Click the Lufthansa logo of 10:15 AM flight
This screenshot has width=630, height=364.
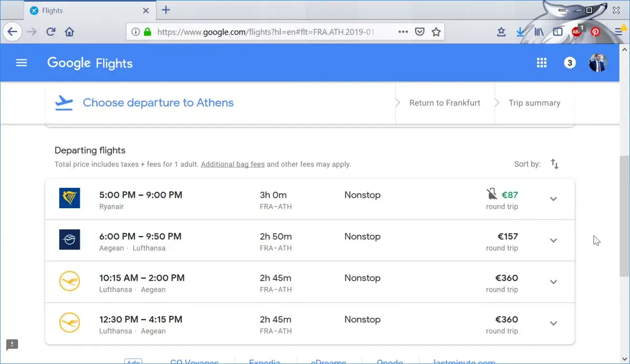[69, 281]
